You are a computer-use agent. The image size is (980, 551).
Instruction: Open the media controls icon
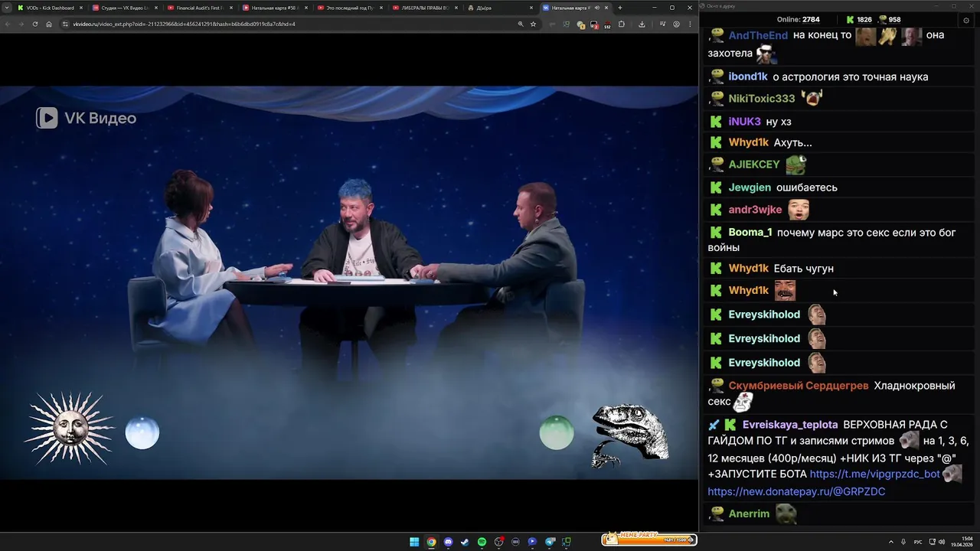tap(663, 24)
